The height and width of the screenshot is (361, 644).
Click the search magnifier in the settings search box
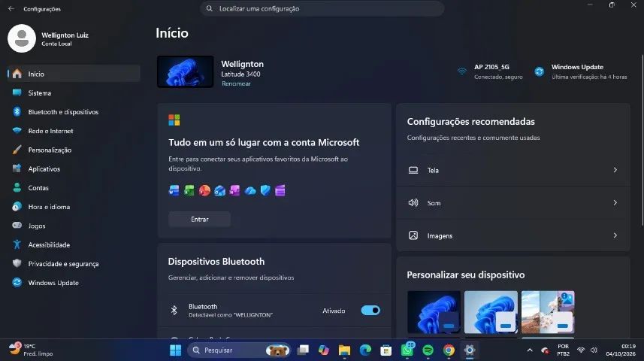[x=210, y=8]
